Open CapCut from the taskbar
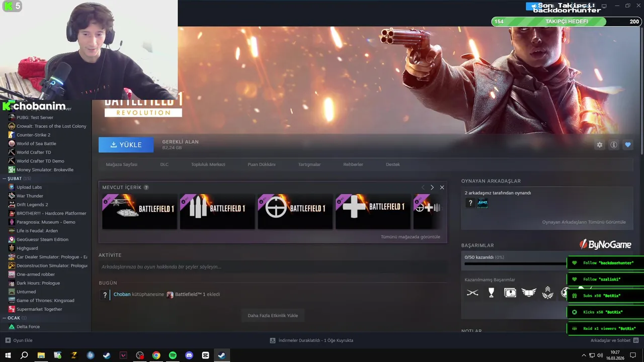The height and width of the screenshot is (362, 644). tap(205, 355)
